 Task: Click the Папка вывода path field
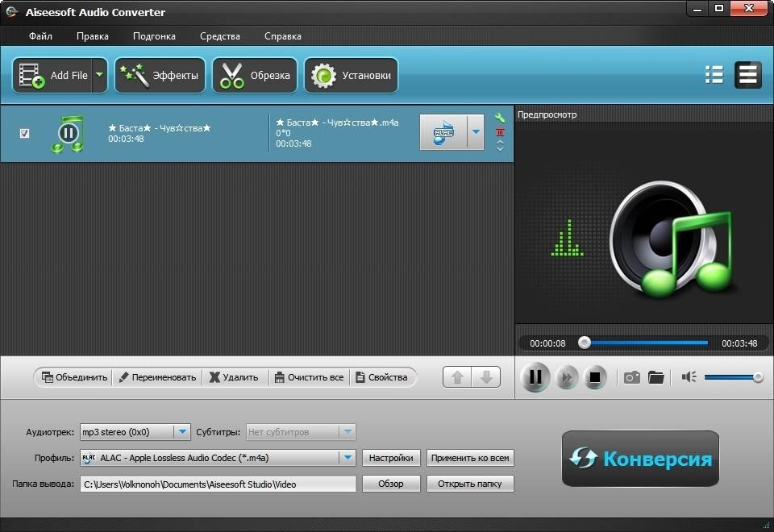click(x=218, y=484)
